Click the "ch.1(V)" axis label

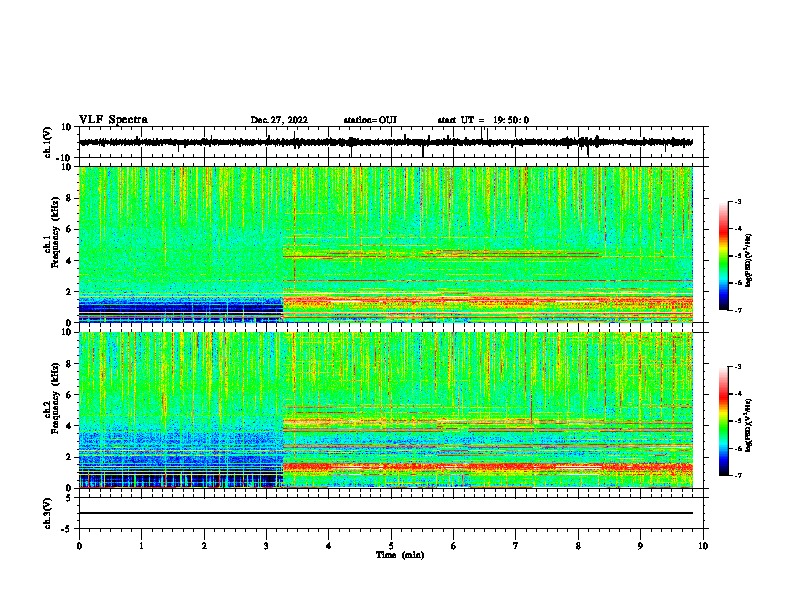coord(48,142)
